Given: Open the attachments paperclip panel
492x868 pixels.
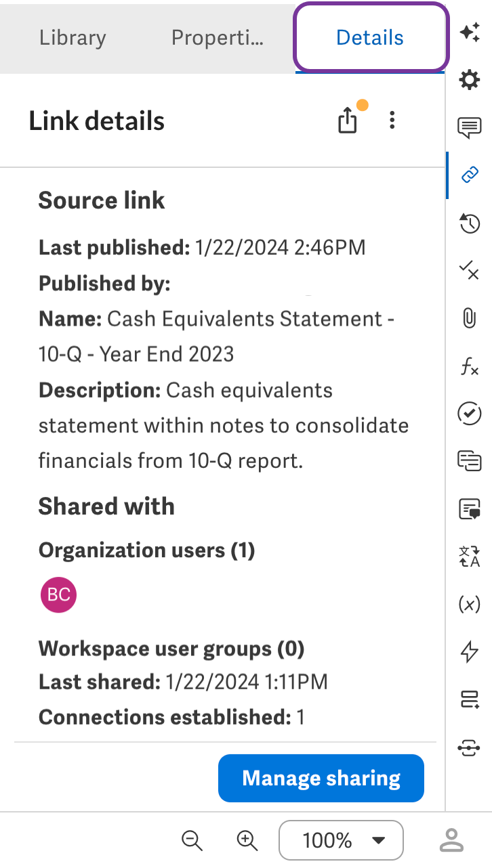Looking at the screenshot, I should click(x=470, y=318).
